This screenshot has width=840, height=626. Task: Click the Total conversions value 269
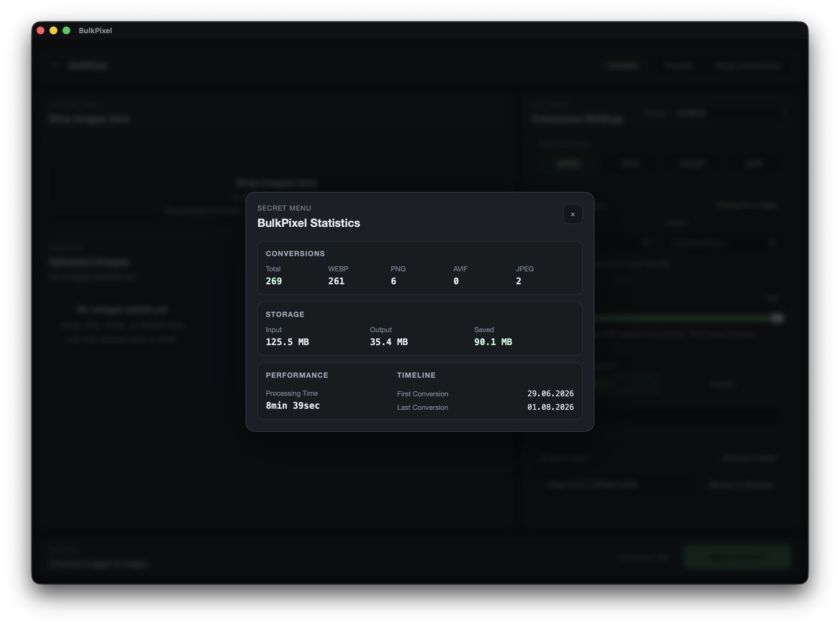pos(274,281)
